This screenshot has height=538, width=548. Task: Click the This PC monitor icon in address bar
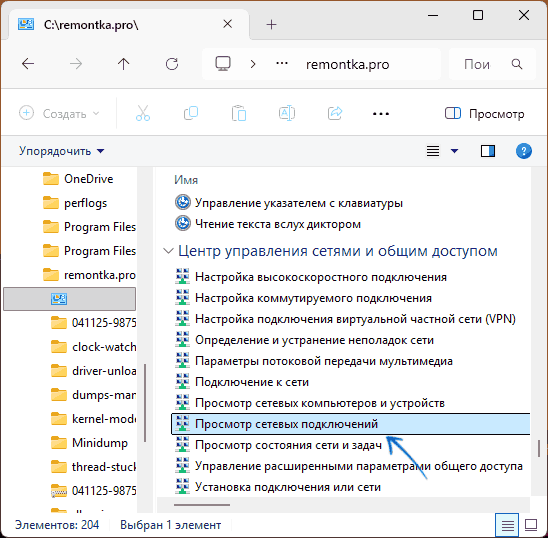[223, 64]
